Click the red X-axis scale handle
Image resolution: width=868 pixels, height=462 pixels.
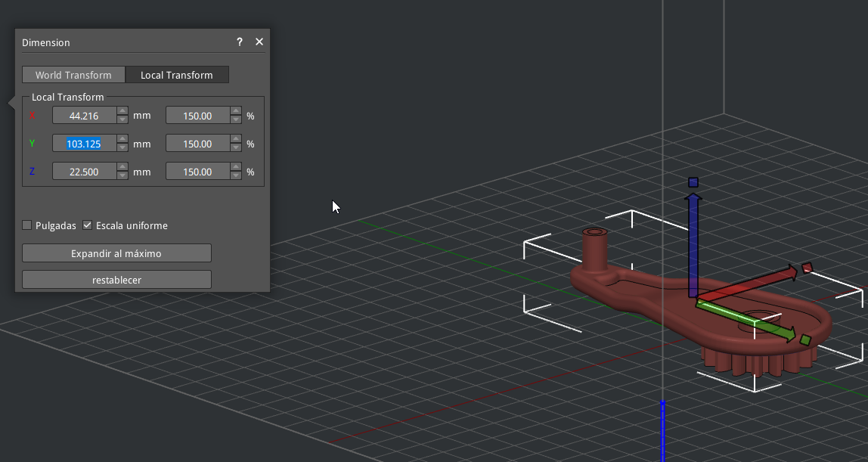pyautogui.click(x=807, y=267)
